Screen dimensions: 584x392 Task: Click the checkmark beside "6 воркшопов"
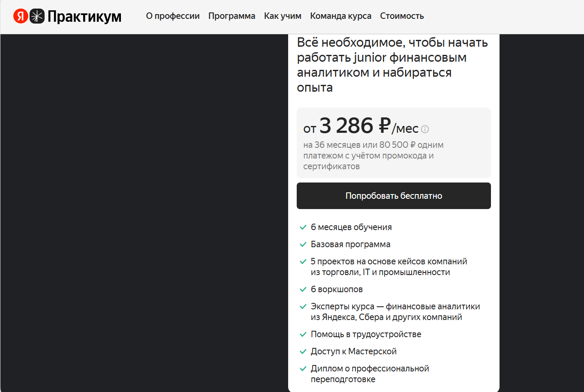click(x=303, y=290)
